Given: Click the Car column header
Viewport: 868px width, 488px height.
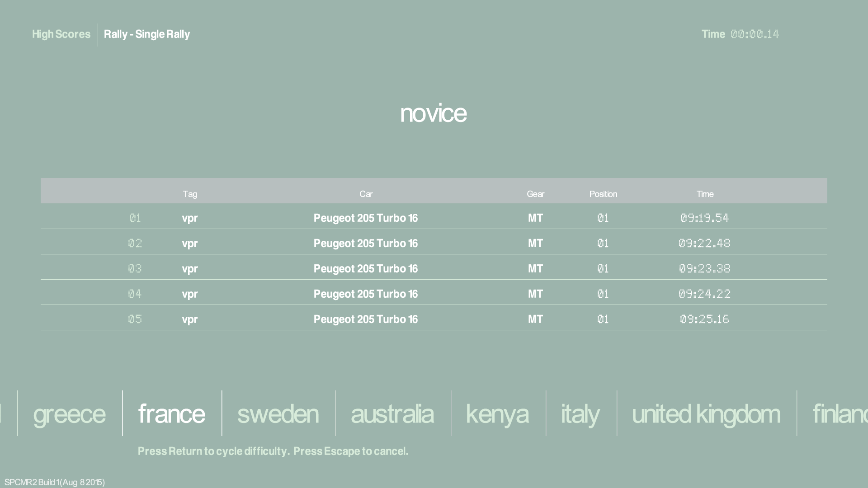Looking at the screenshot, I should 366,194.
